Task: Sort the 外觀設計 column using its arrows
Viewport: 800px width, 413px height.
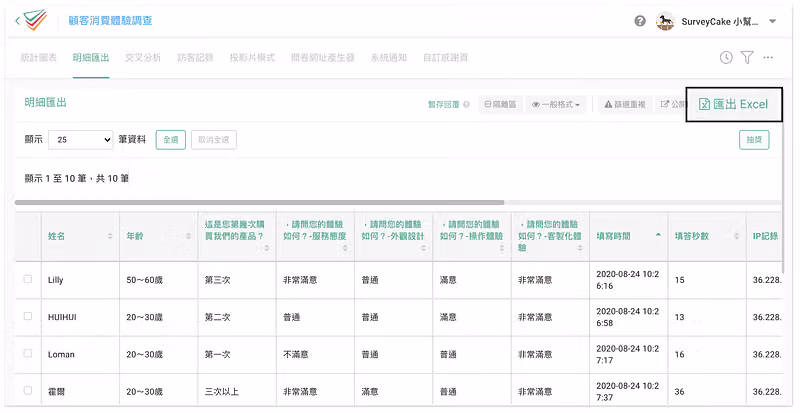Action: (423, 248)
